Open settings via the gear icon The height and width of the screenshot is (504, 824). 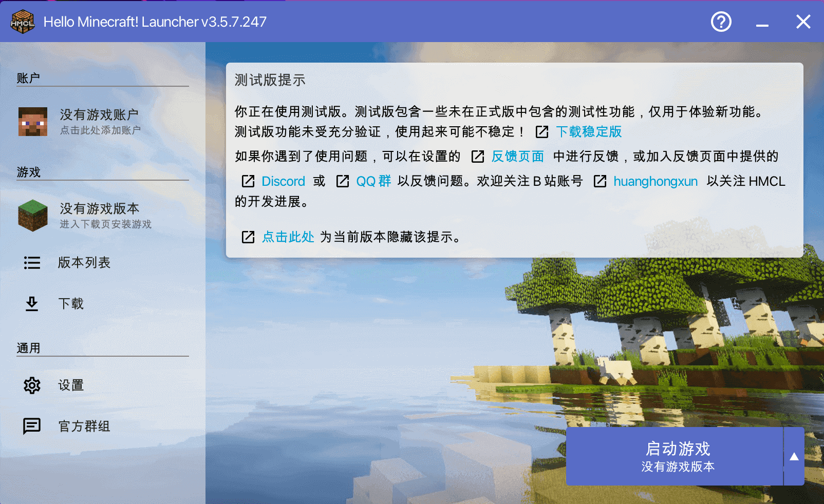point(32,385)
